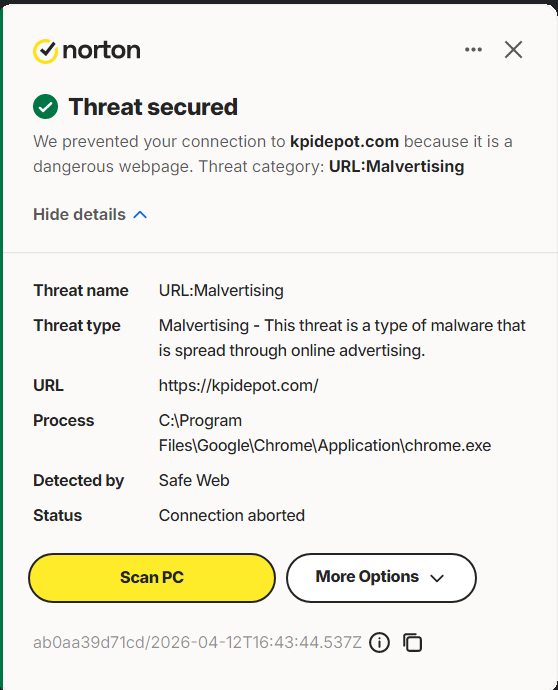Click the Threat name value URL:Malvertising
The height and width of the screenshot is (690, 558).
(221, 290)
